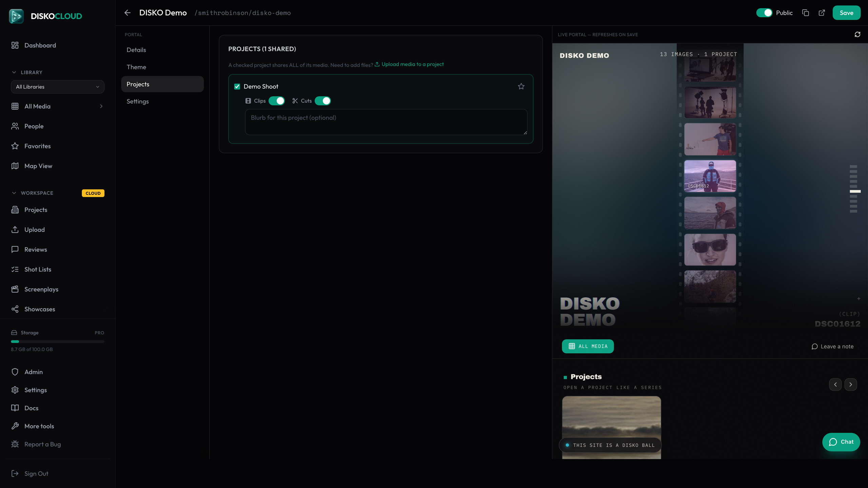Click Leave a note in preview

pos(832,346)
